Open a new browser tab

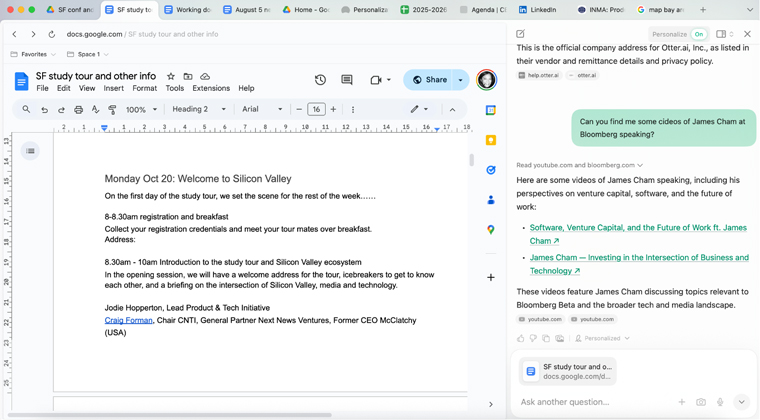click(703, 10)
